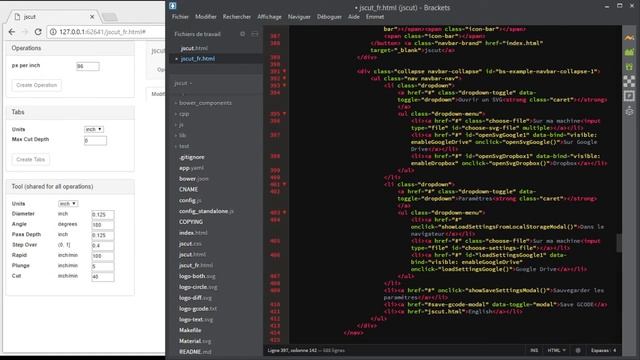Click the browser address bar URL
The height and width of the screenshot is (360, 640).
[x=102, y=32]
